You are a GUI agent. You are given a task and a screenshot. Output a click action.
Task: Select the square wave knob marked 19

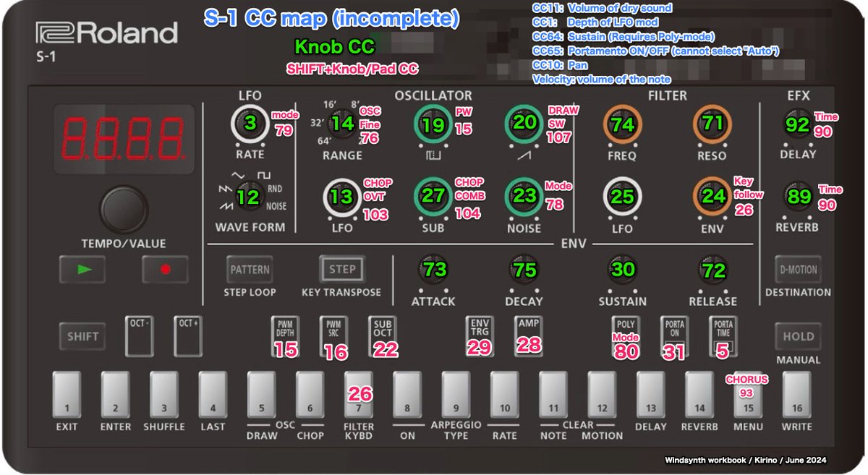coord(433,124)
